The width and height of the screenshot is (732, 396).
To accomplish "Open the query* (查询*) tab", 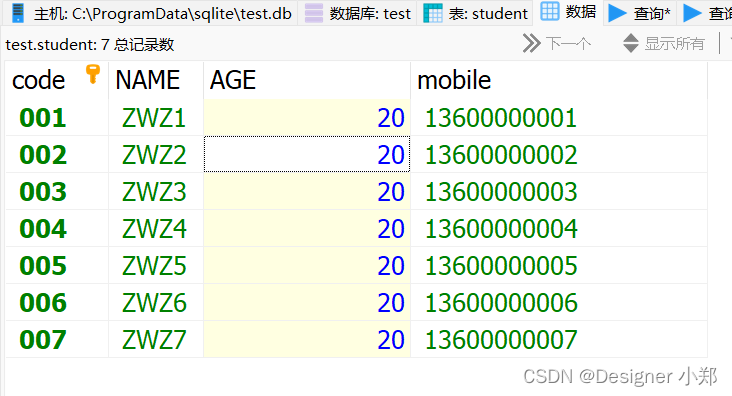I will [x=640, y=13].
